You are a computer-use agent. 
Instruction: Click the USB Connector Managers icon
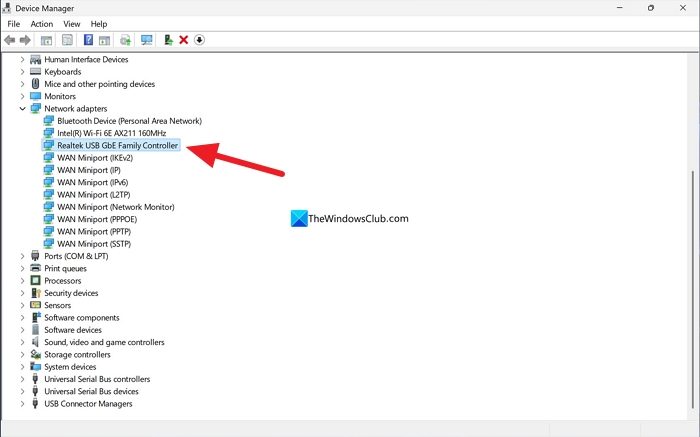pyautogui.click(x=35, y=404)
